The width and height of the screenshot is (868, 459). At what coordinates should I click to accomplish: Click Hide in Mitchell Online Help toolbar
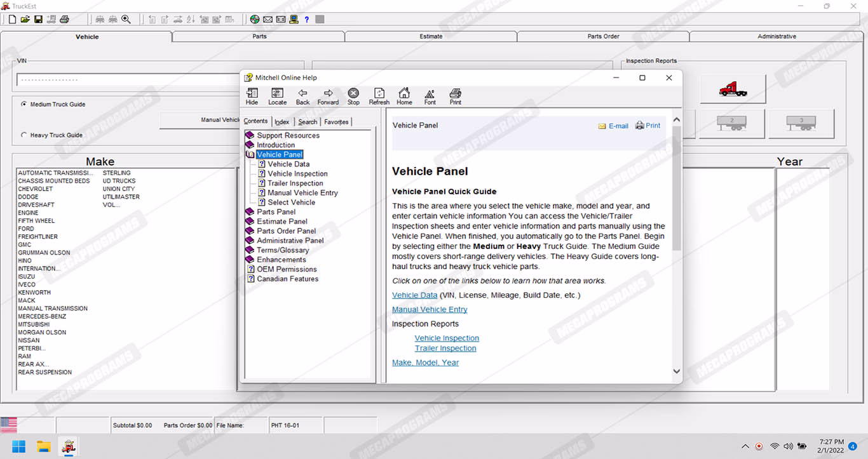coord(252,96)
